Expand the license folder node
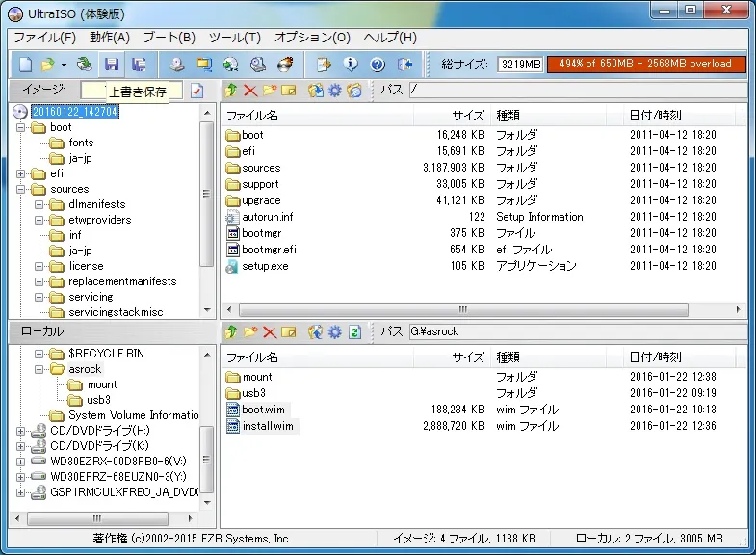Screen dimensions: 756x555 coord(39,267)
